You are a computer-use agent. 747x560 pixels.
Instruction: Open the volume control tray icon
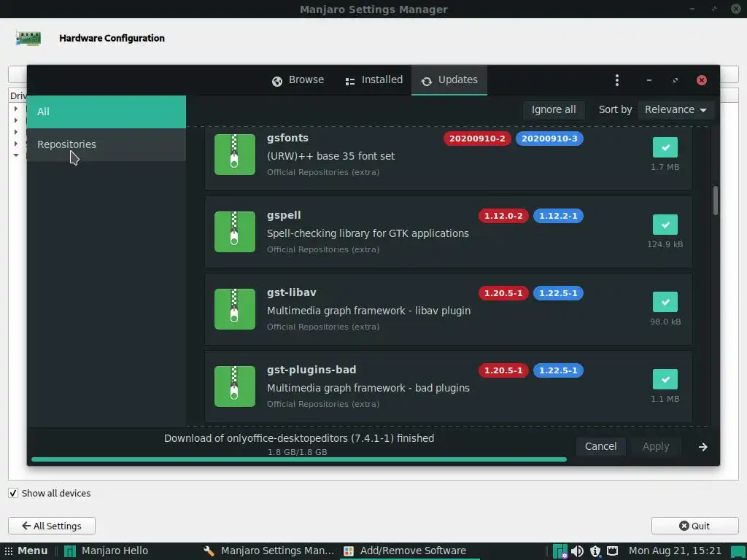(577, 551)
